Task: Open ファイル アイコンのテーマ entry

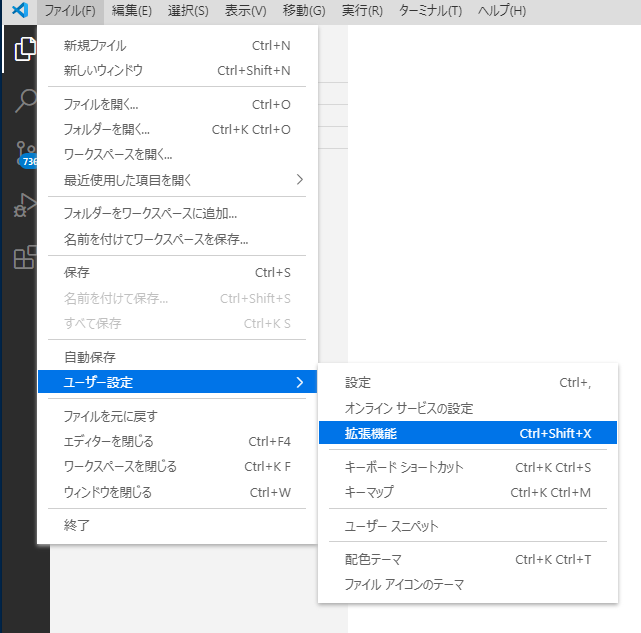Action: 468,585
